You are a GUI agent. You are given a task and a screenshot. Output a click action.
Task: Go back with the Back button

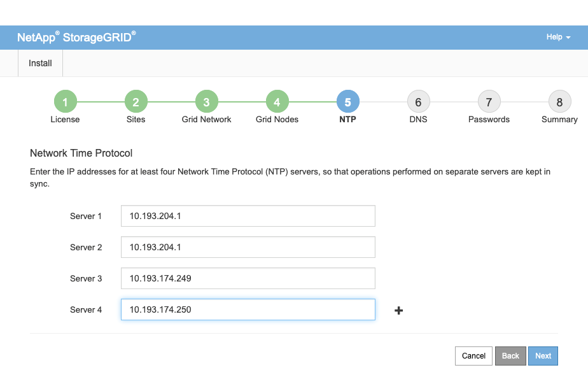pos(510,356)
